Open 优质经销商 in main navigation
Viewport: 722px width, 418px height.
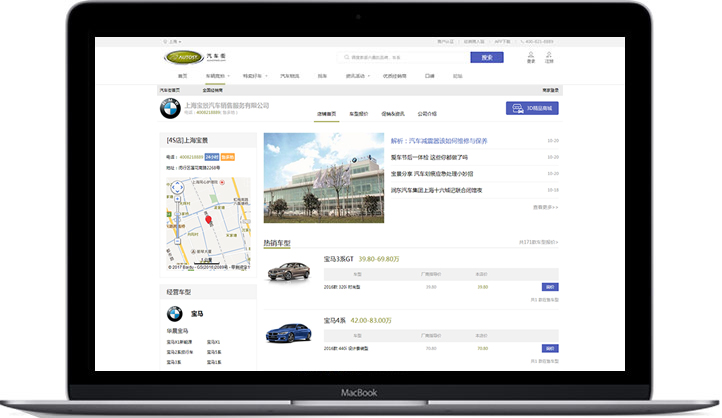point(395,76)
